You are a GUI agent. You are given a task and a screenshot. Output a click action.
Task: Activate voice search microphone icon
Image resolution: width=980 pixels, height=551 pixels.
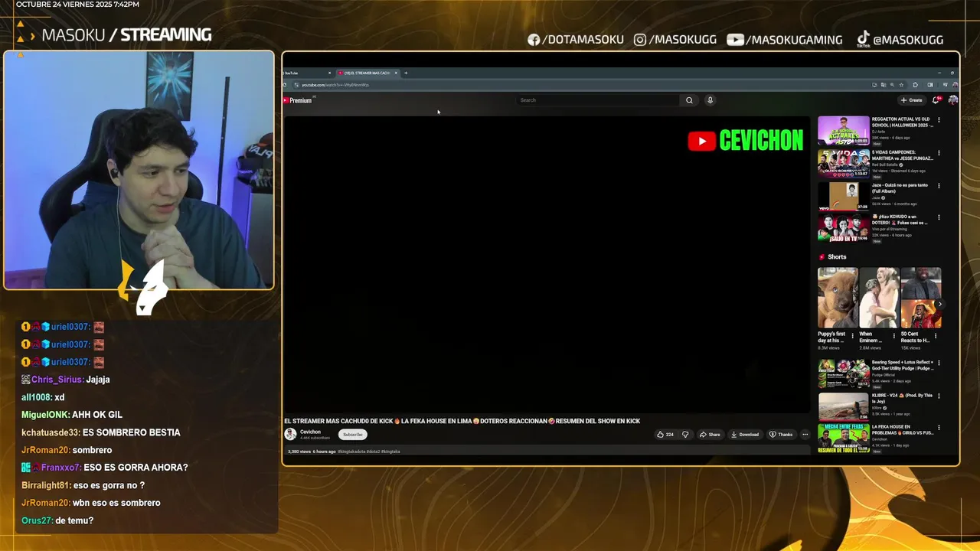[710, 100]
